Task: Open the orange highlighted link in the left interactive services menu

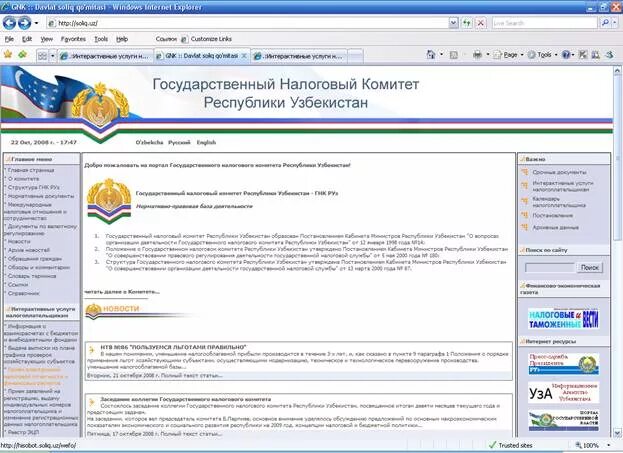Action: coord(35,376)
